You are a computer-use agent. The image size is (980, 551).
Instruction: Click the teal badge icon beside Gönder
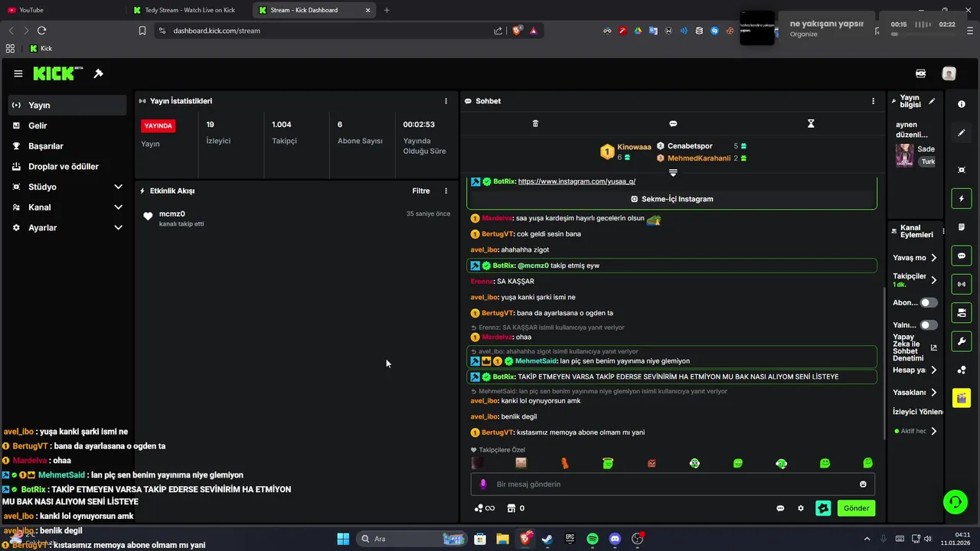click(x=823, y=508)
